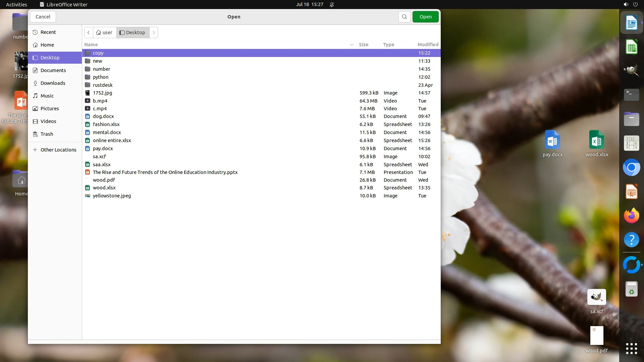Select The Rise and Future Trends pptx file
This screenshot has width=644, height=362.
pyautogui.click(x=165, y=172)
